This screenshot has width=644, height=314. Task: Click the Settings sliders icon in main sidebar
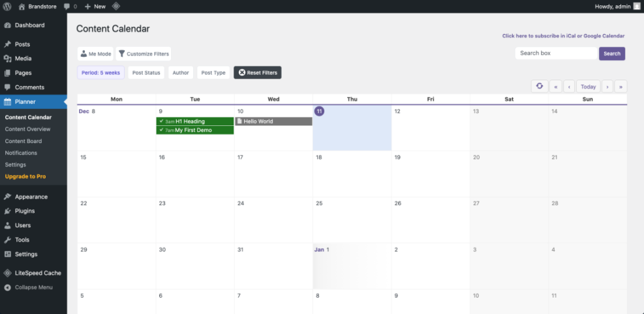(x=7, y=254)
